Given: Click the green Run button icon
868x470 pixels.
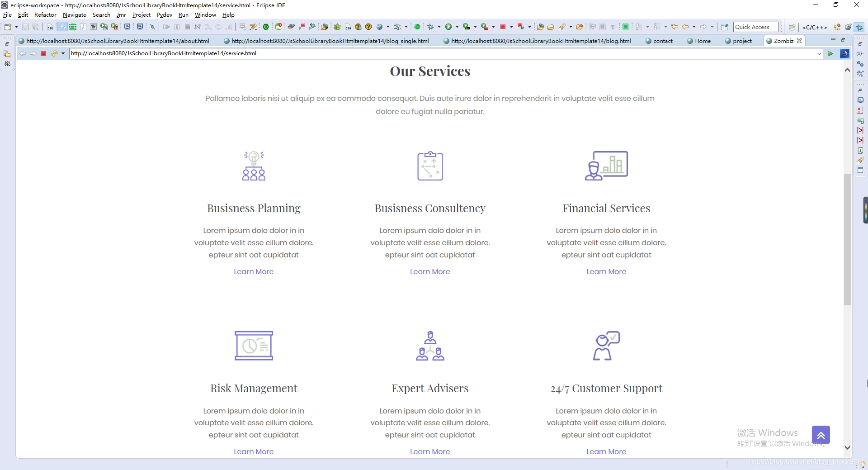Looking at the screenshot, I should click(x=448, y=27).
